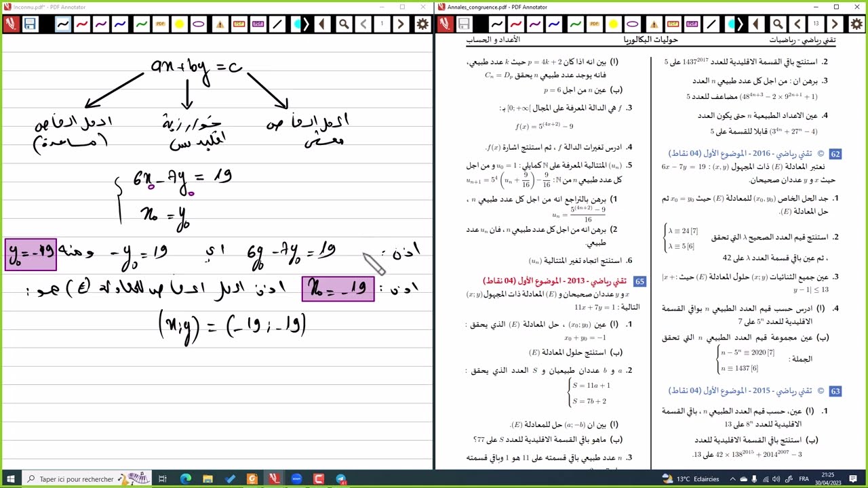Image resolution: width=868 pixels, height=488 pixels.
Task: Click the warning stamp tool in Inconnu.pdf
Action: click(220, 24)
